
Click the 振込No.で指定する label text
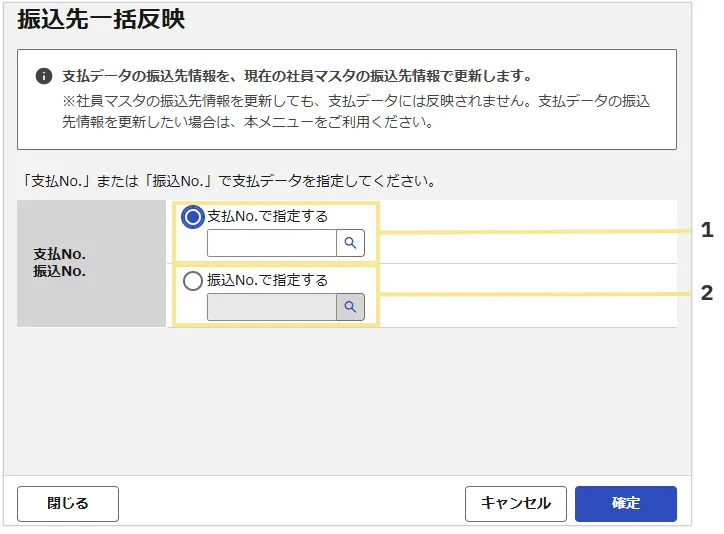(267, 281)
